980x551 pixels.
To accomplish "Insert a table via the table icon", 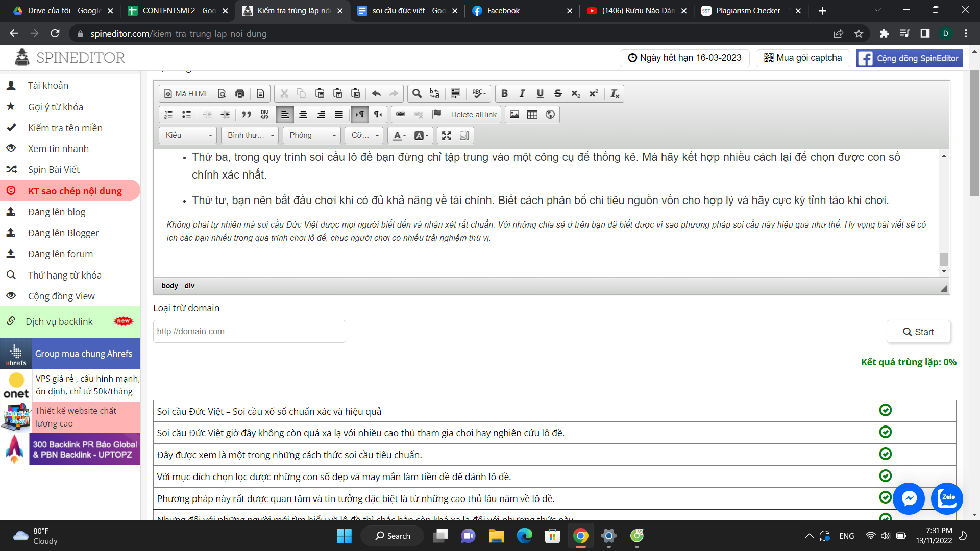I will click(532, 114).
